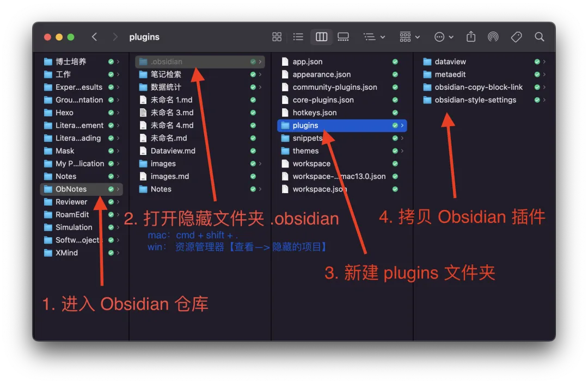Select the ObNotes vault folder
This screenshot has height=384, width=588.
pos(81,189)
